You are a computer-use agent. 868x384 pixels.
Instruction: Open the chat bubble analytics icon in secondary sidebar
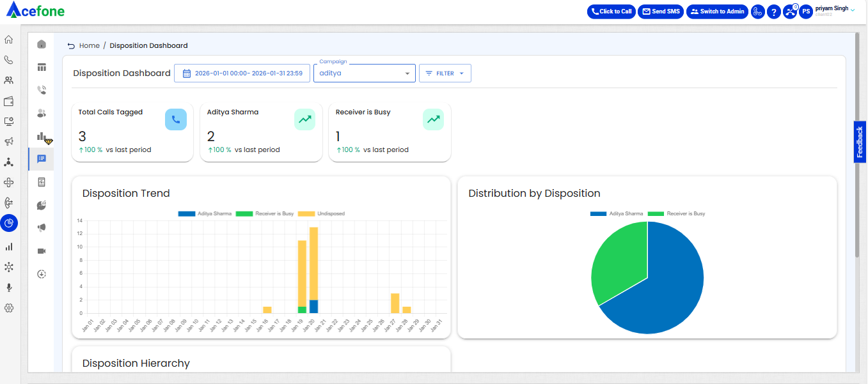pyautogui.click(x=42, y=205)
